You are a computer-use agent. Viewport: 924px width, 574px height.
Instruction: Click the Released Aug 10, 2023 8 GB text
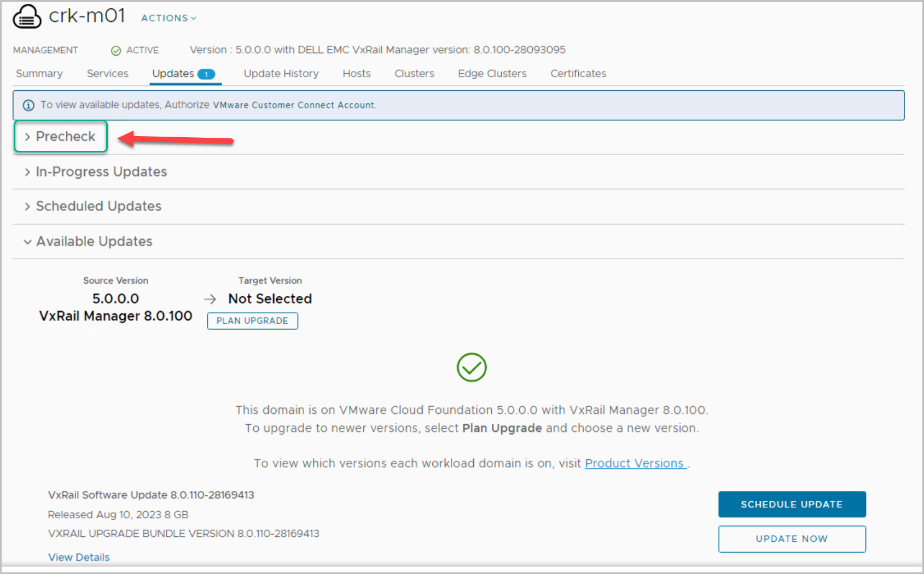click(x=118, y=514)
